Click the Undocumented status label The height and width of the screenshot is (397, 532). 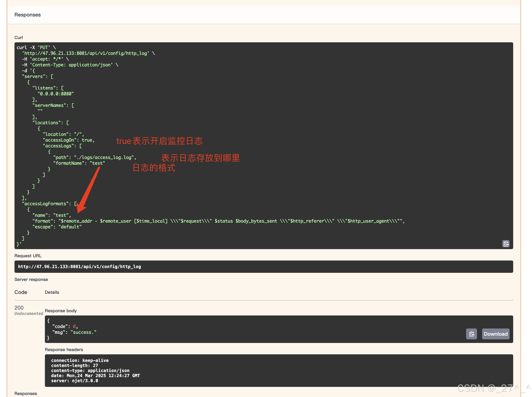click(x=28, y=313)
